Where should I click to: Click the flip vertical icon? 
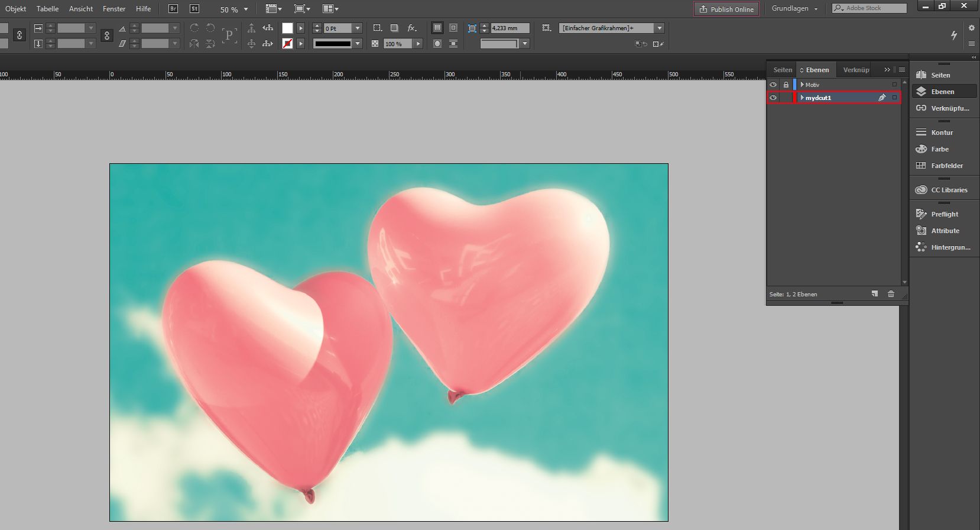(x=210, y=44)
